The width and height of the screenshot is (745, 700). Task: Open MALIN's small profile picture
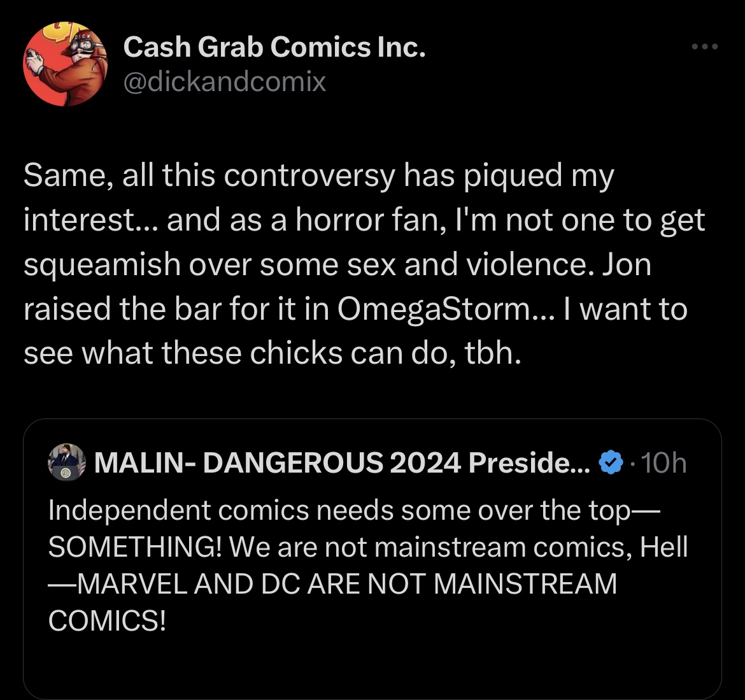coord(66,462)
